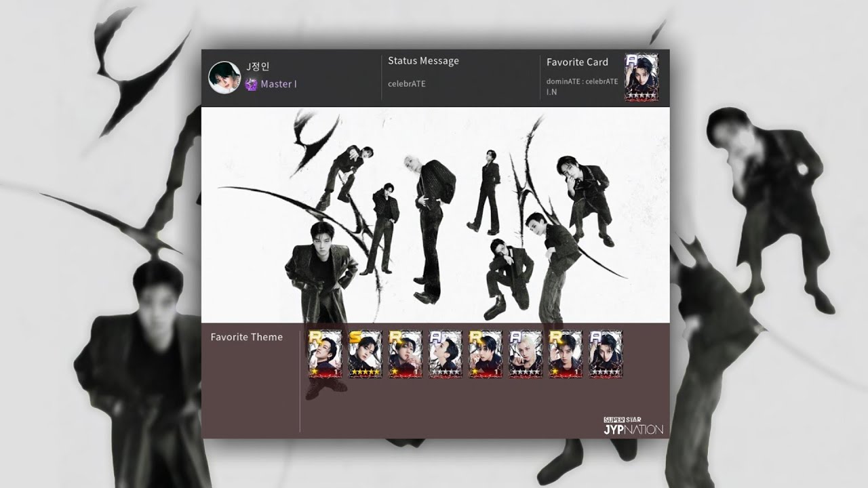Select the last A card in Favorite Theme
This screenshot has width=868, height=488.
pos(606,354)
